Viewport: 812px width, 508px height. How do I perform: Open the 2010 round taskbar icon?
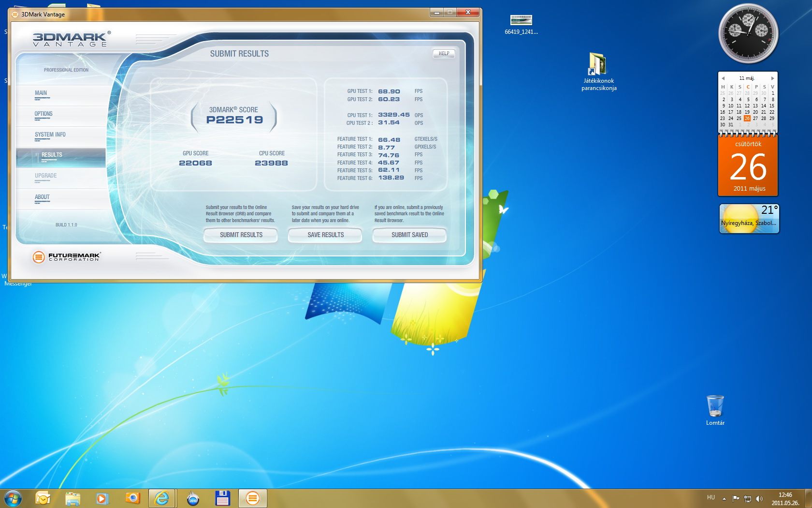click(193, 498)
